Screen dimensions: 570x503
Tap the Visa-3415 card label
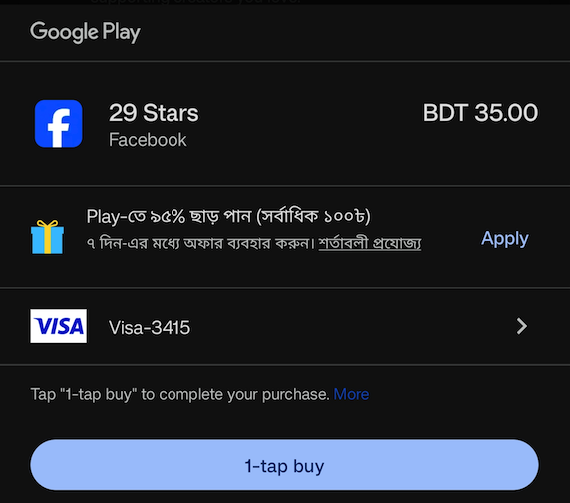click(x=149, y=327)
